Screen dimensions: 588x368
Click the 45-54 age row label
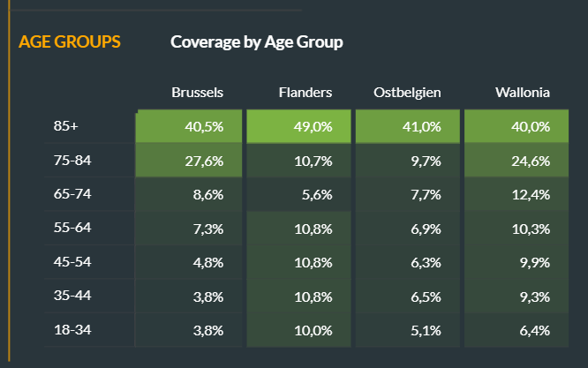71,262
